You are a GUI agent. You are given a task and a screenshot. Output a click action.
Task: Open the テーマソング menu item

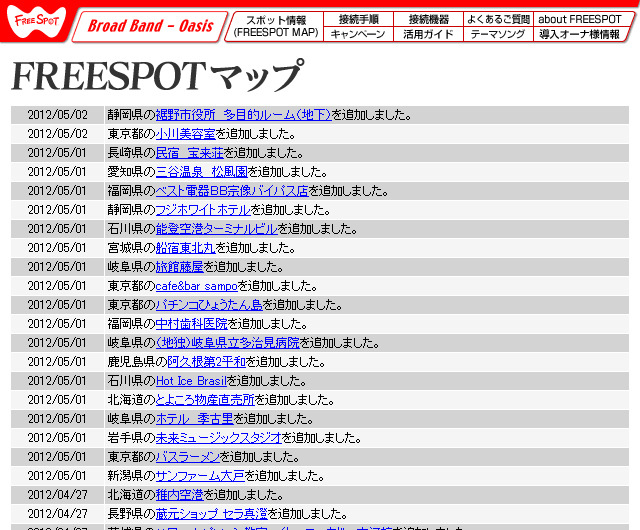pos(498,34)
